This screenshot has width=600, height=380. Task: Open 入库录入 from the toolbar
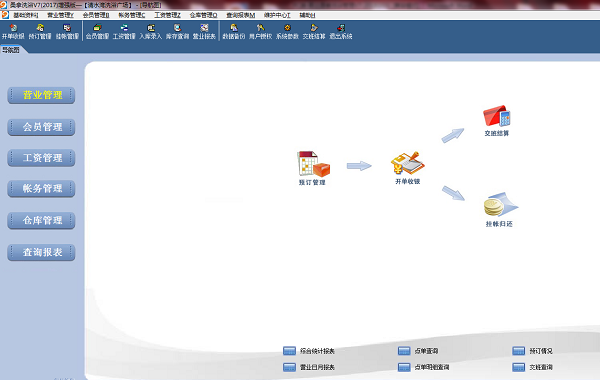(151, 32)
